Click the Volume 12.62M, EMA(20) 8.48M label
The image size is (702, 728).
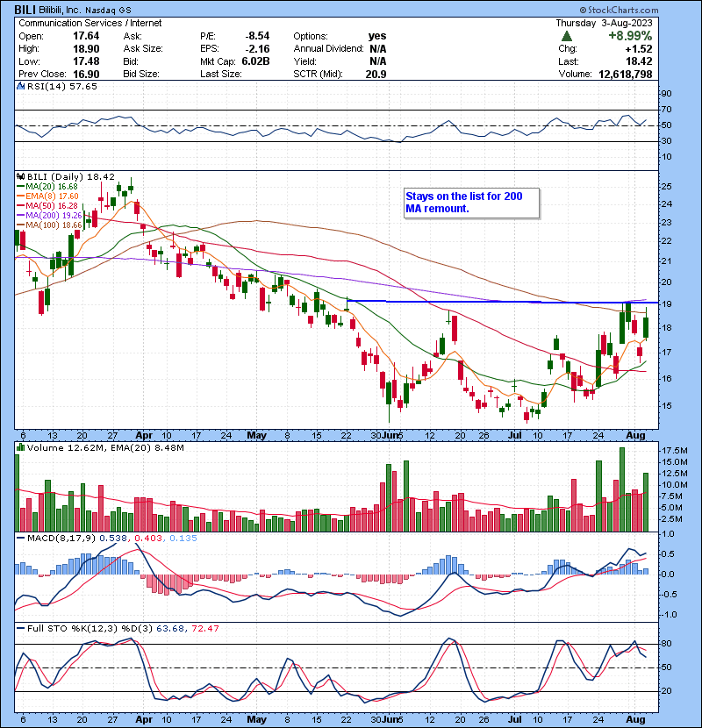105,447
